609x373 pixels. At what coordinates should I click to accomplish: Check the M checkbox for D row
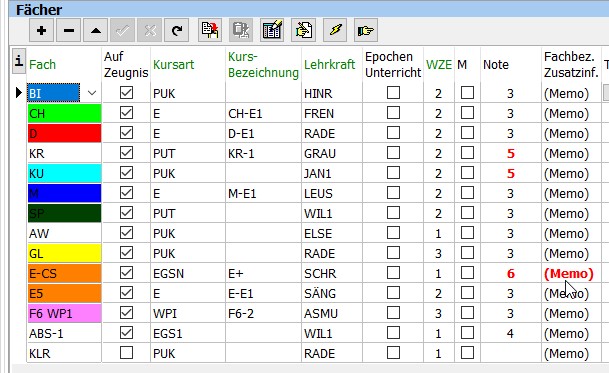[x=467, y=133]
